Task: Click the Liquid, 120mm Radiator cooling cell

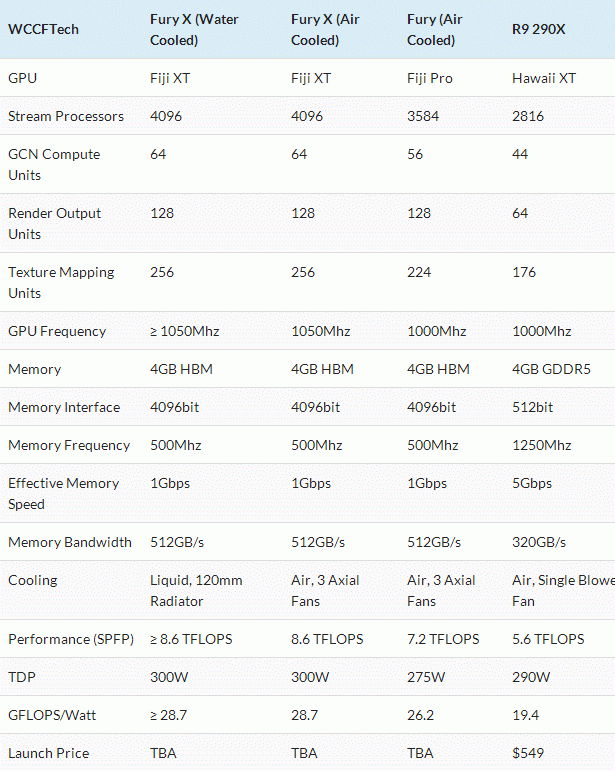Action: [196, 590]
